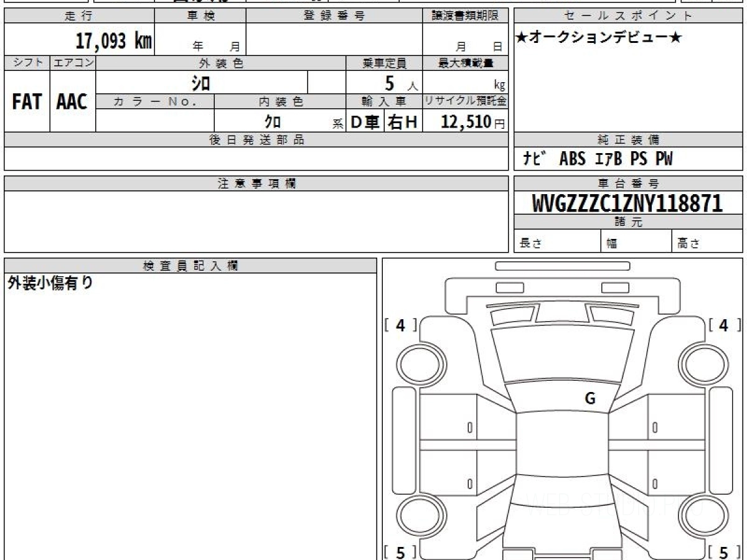Click the クロ interior color value
This screenshot has width=747, height=560.
tap(273, 121)
